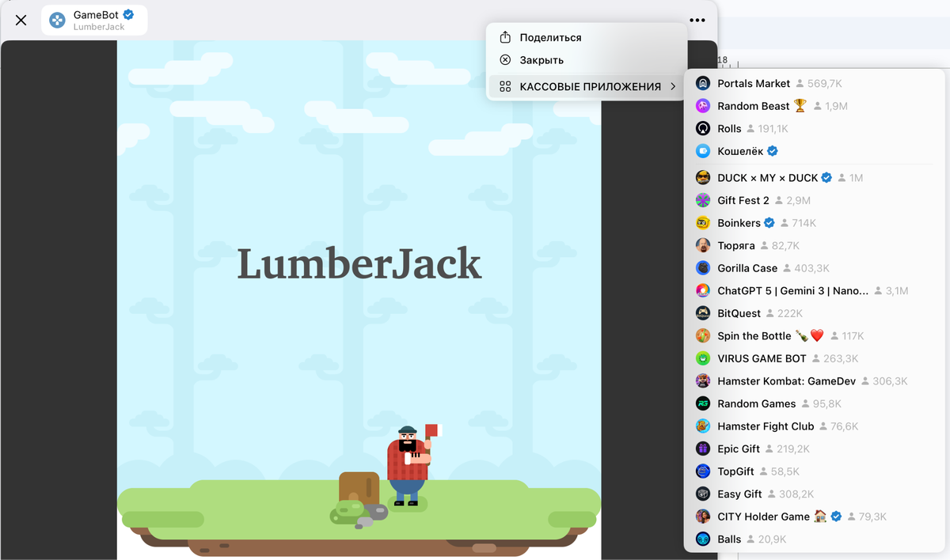The width and height of the screenshot is (950, 560).
Task: Click the DUCK × MY × DUCK entry name
Action: point(767,178)
